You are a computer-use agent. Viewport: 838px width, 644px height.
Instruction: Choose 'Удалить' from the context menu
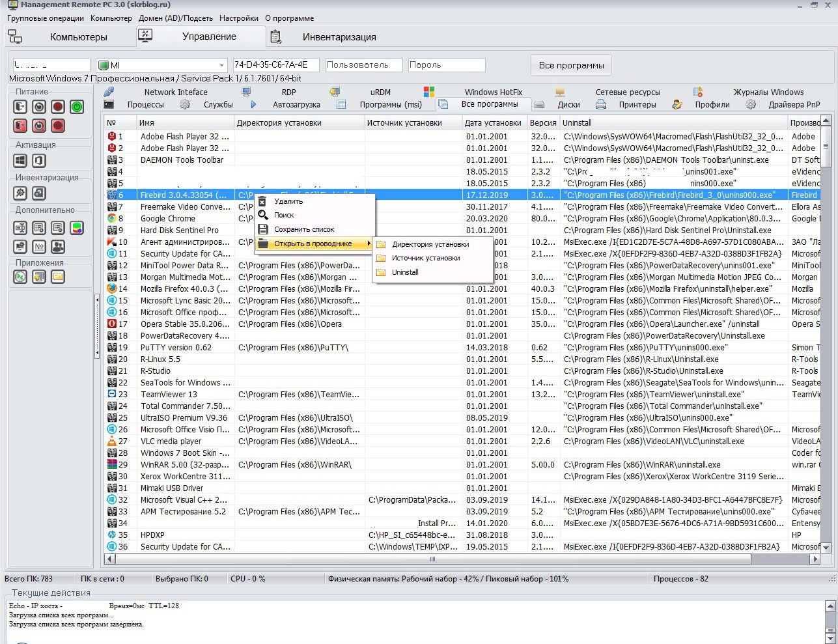coord(314,201)
